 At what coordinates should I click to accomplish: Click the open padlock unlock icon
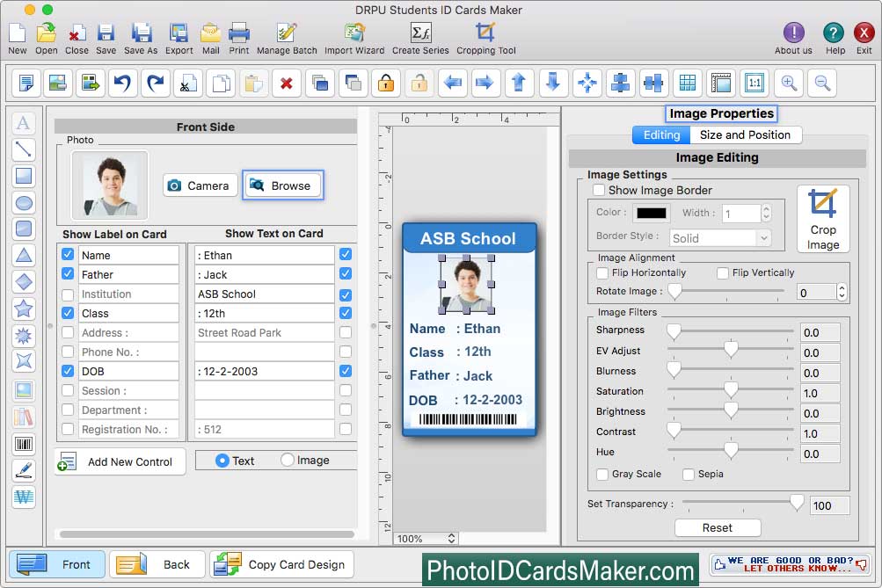coord(419,83)
